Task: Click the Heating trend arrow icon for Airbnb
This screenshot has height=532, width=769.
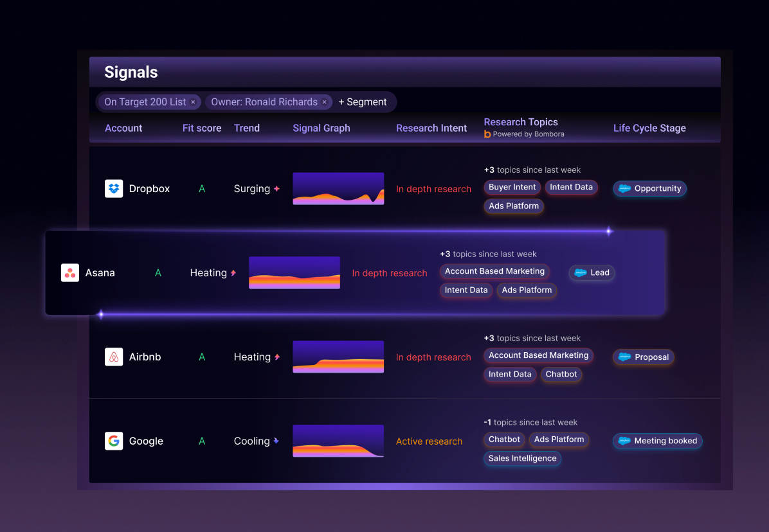Action: [277, 357]
